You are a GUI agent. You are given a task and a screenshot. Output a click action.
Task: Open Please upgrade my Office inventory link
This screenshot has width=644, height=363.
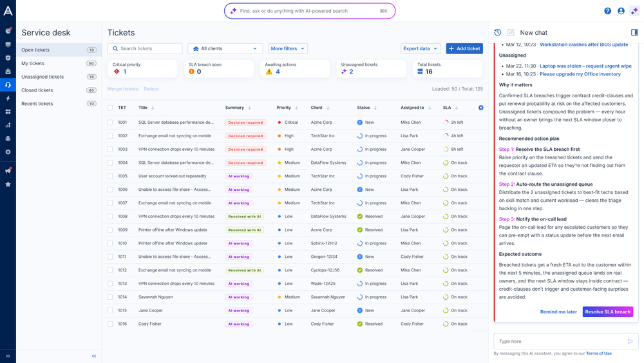tap(580, 74)
